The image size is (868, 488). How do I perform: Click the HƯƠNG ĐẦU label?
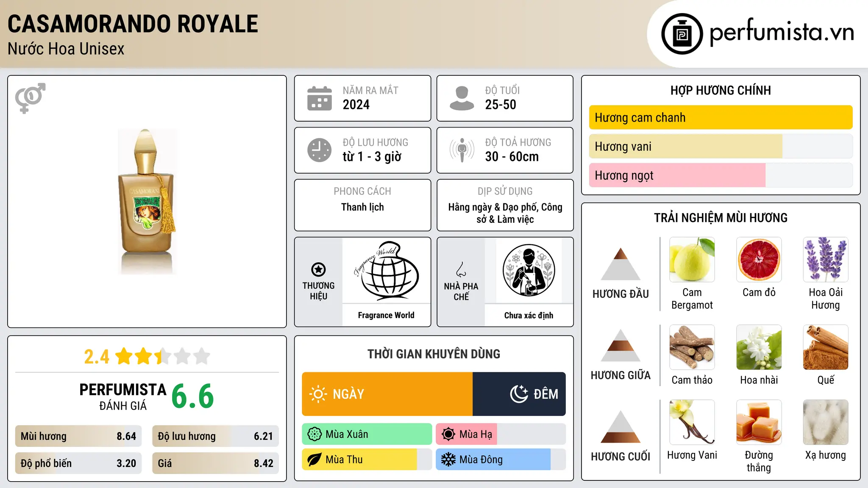620,294
